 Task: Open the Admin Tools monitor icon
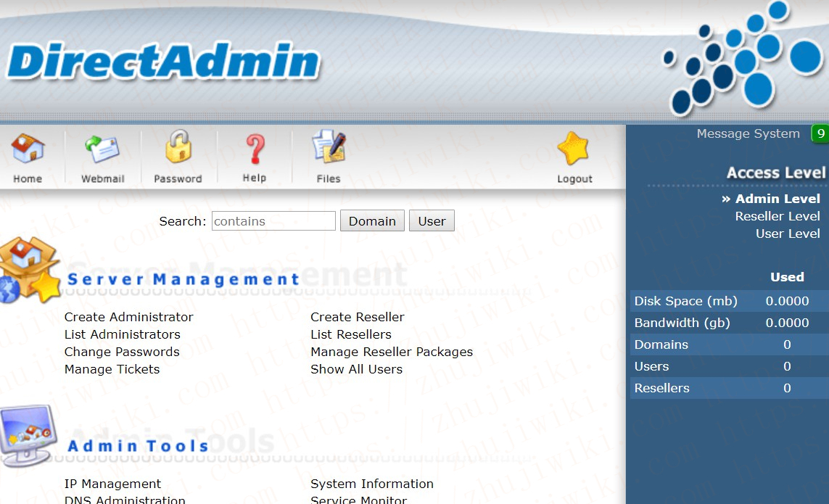click(x=28, y=435)
